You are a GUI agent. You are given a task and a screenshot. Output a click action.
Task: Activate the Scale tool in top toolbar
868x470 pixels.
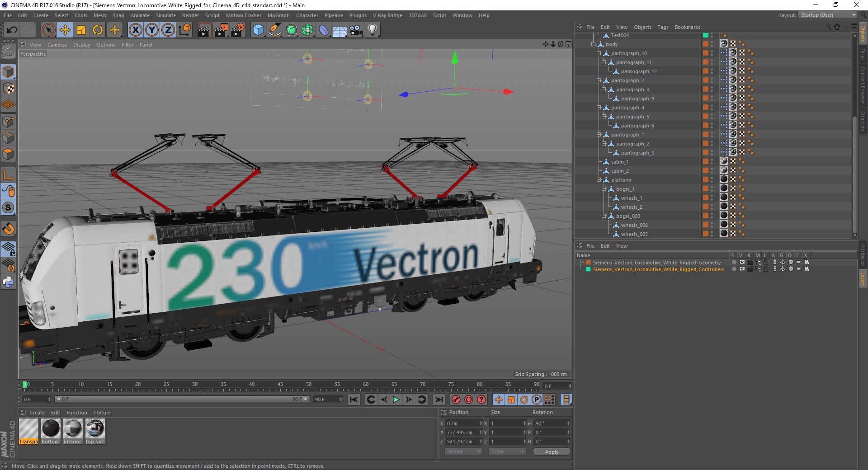[81, 30]
